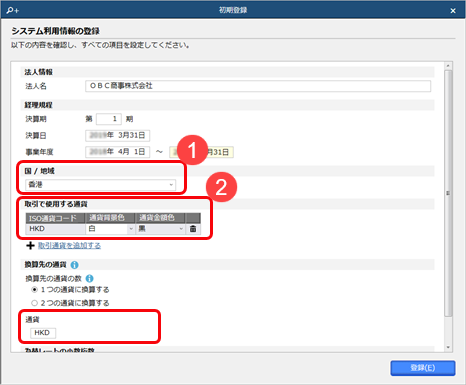Click the HKD field under 通貨

pos(43,333)
